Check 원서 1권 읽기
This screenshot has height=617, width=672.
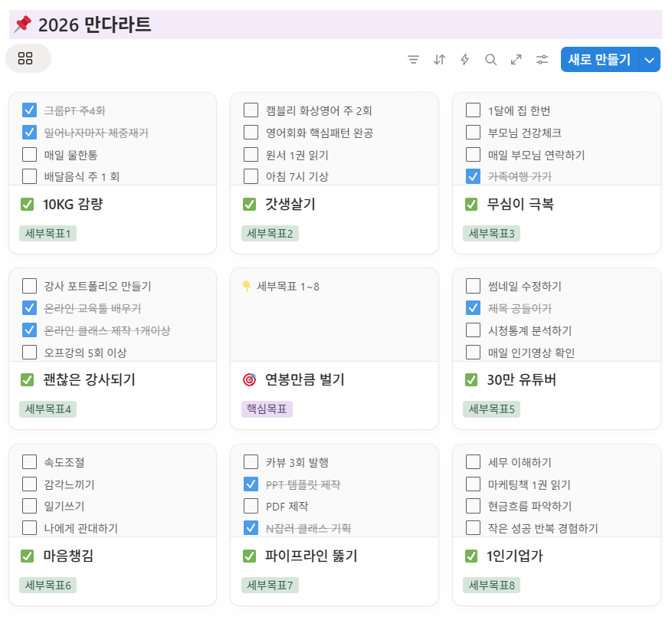[251, 153]
